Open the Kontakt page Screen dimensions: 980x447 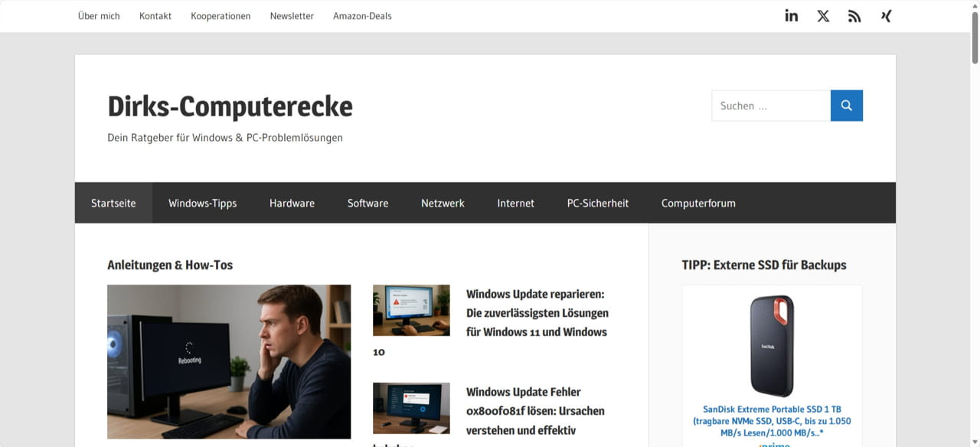[x=155, y=16]
